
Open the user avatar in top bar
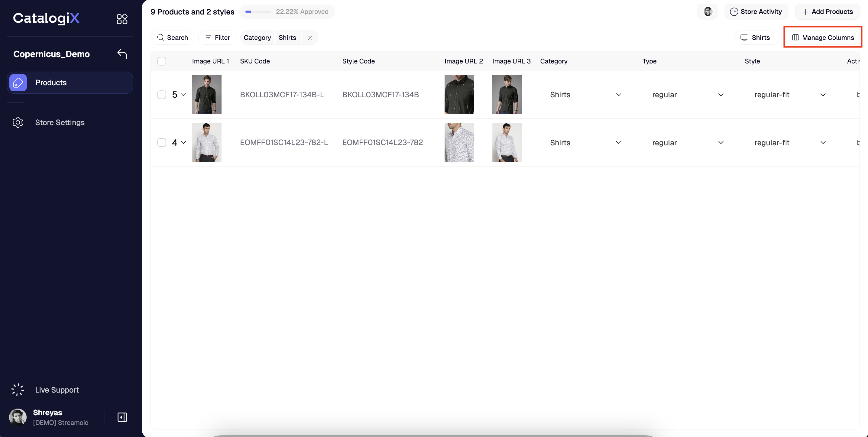coord(708,12)
